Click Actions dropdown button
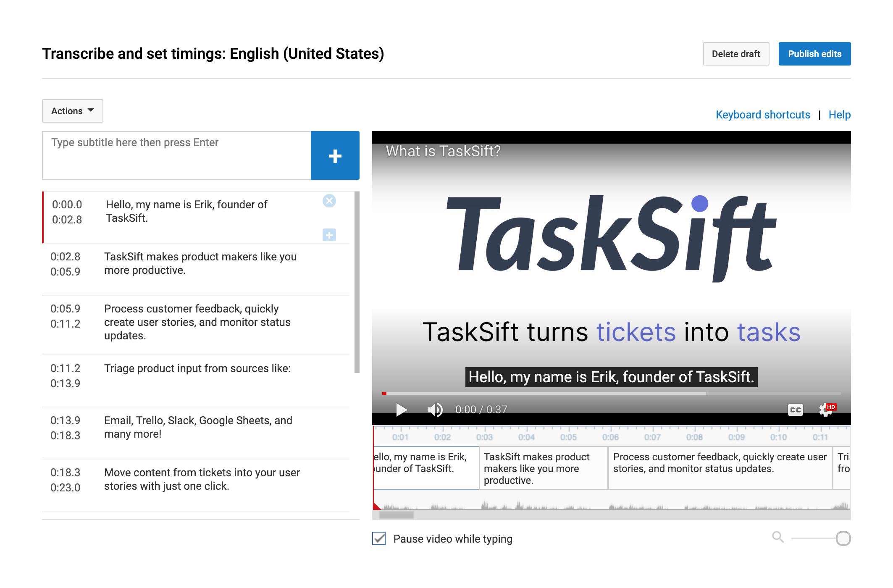Image resolution: width=893 pixels, height=588 pixels. tap(73, 110)
